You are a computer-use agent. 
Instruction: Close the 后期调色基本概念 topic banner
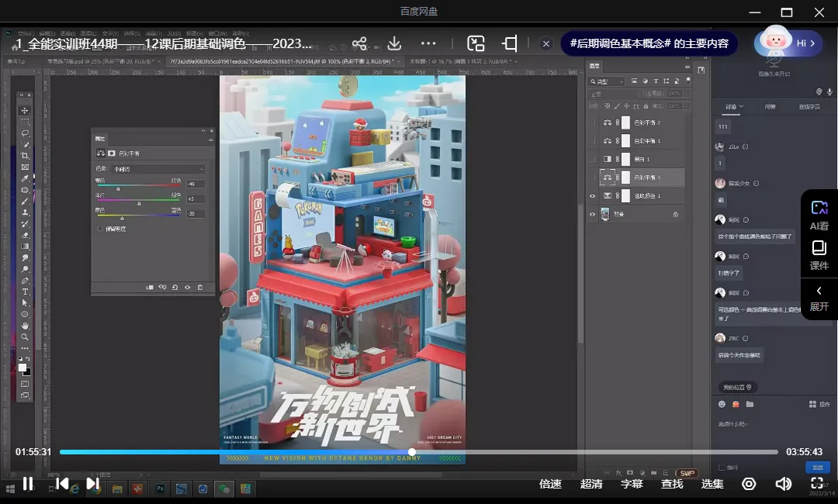(546, 44)
